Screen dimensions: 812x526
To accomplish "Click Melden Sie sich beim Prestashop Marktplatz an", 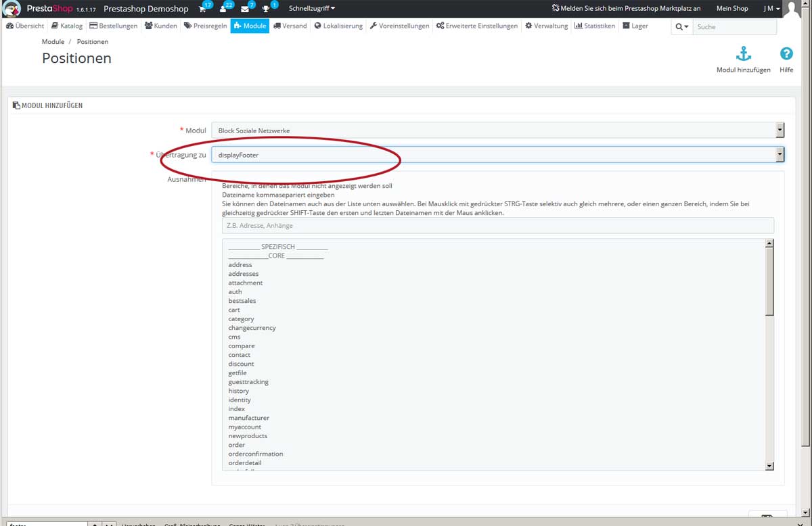I will point(626,9).
